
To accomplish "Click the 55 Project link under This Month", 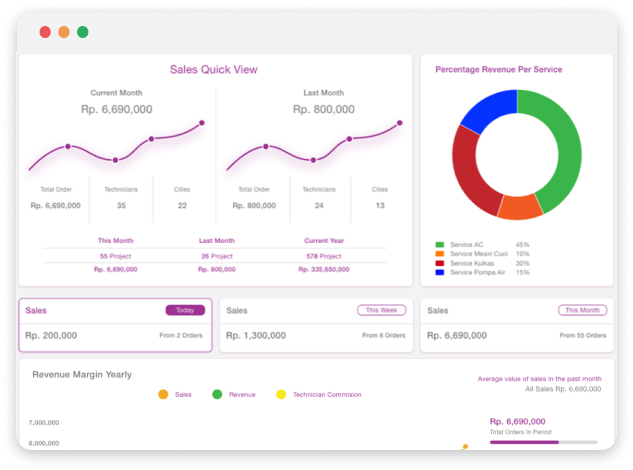I will tap(117, 255).
